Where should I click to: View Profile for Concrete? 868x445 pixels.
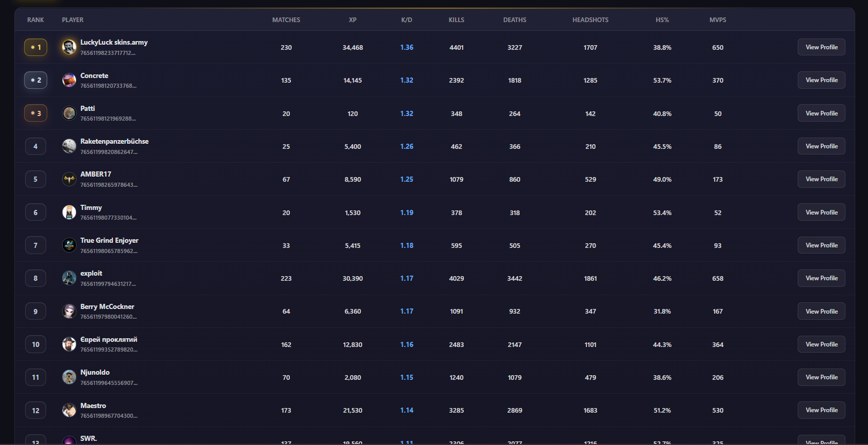(821, 80)
